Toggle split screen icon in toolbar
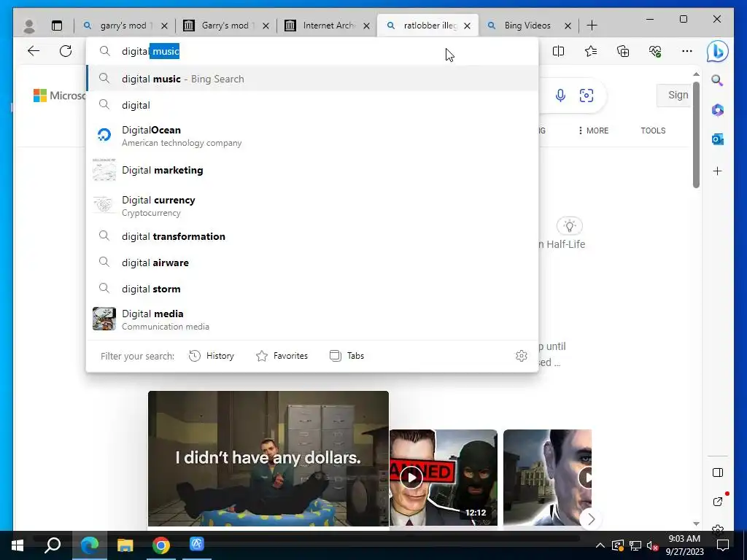 pos(558,51)
